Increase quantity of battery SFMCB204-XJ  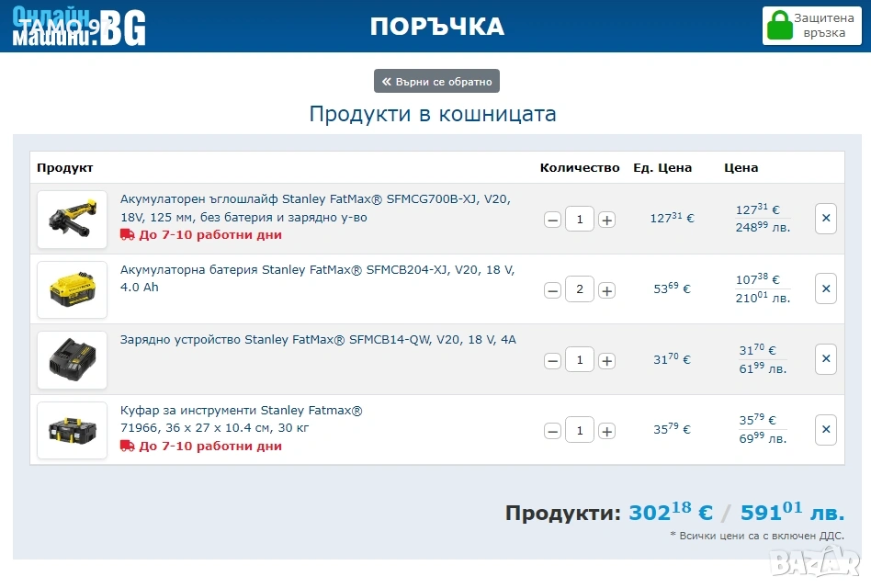click(x=606, y=290)
